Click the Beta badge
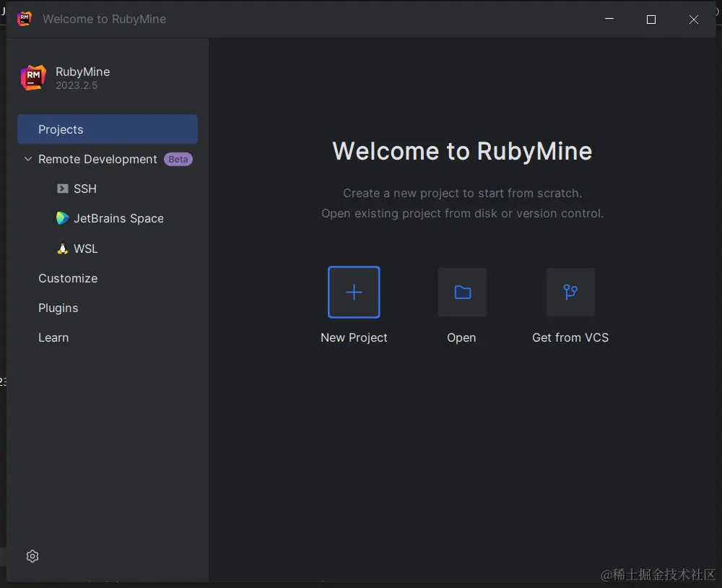This screenshot has width=722, height=588. tap(178, 160)
